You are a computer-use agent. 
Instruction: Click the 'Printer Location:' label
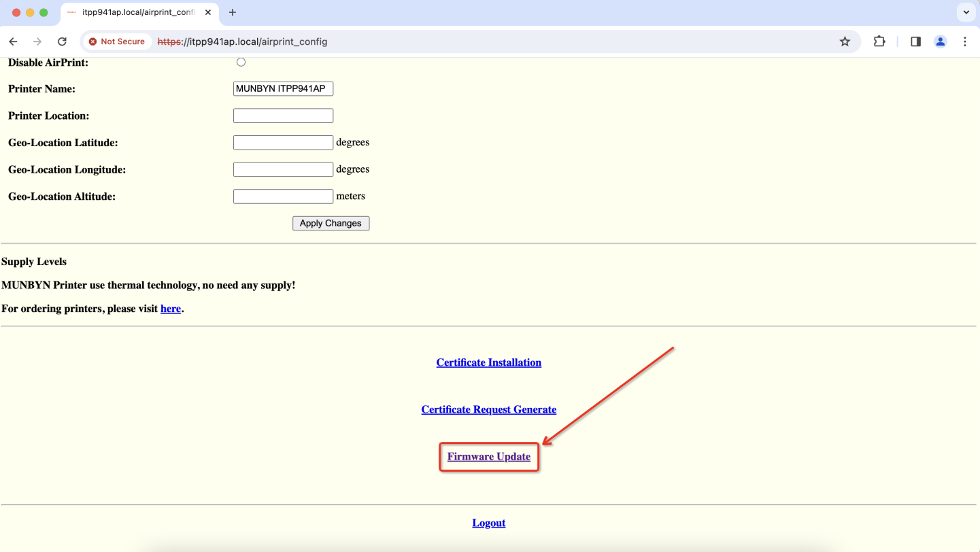tap(48, 116)
